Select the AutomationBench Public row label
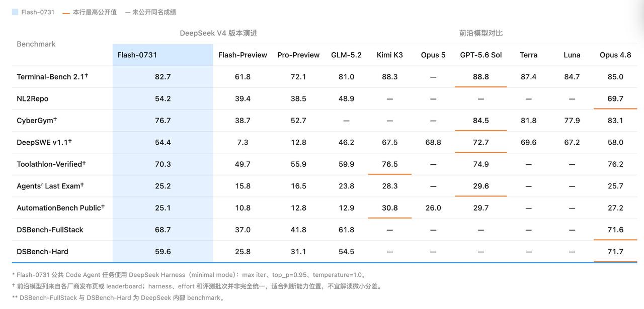 (x=61, y=208)
